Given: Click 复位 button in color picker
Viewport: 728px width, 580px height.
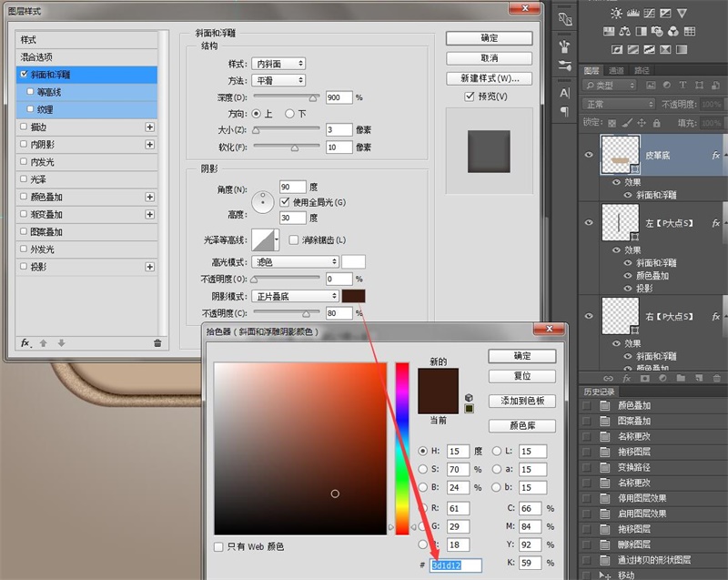Looking at the screenshot, I should point(521,376).
